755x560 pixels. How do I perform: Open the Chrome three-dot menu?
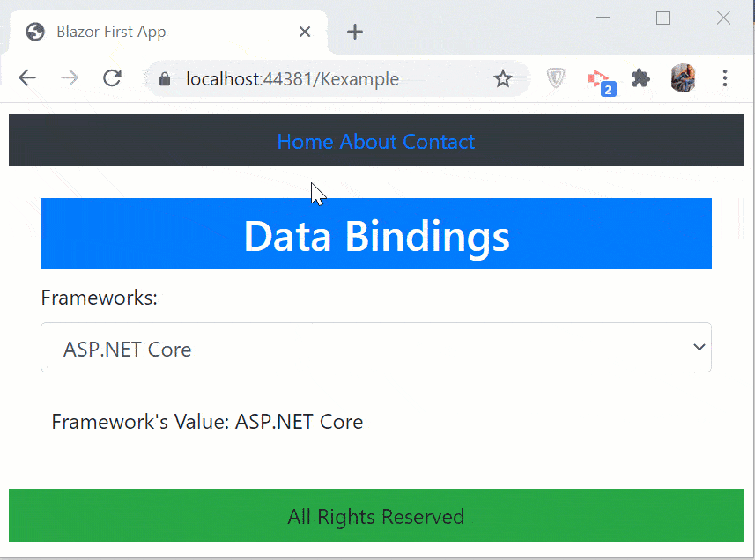(725, 78)
